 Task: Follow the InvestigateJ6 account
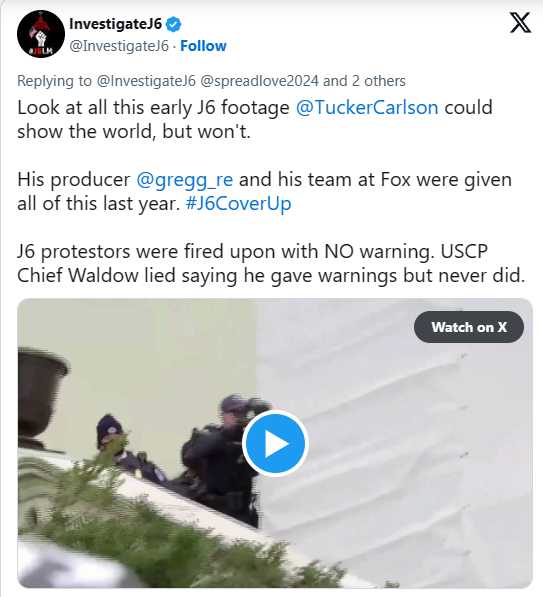point(203,46)
